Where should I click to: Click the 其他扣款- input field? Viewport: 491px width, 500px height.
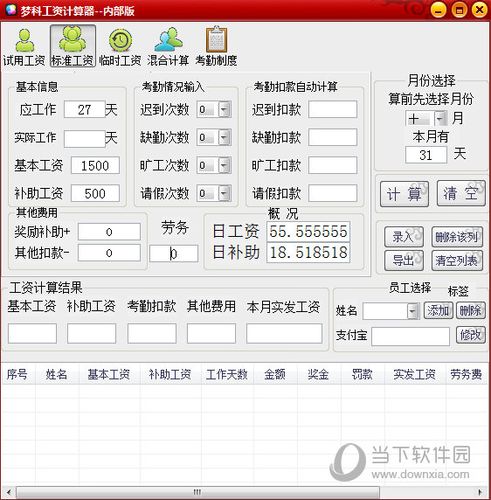tap(109, 253)
